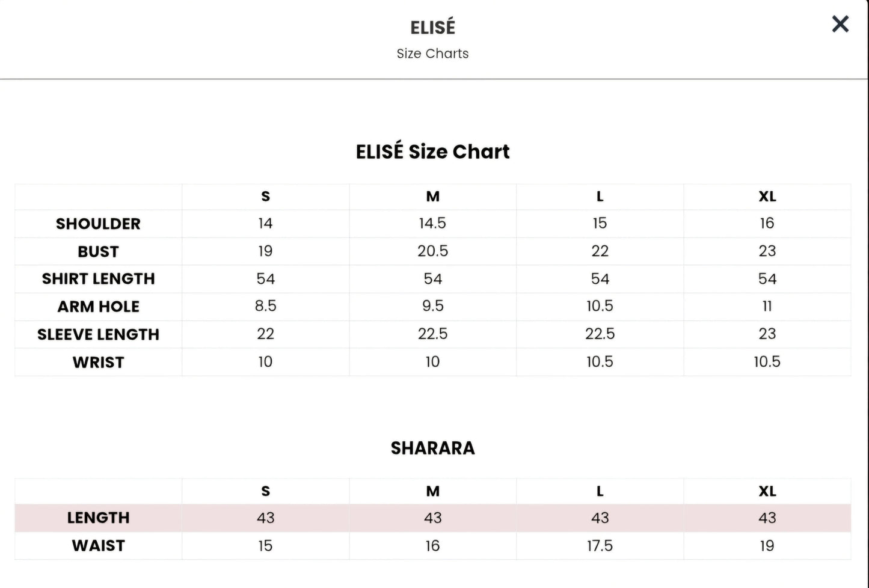Viewport: 869px width, 588px height.
Task: Click the SHOULDER row label
Action: 98,224
